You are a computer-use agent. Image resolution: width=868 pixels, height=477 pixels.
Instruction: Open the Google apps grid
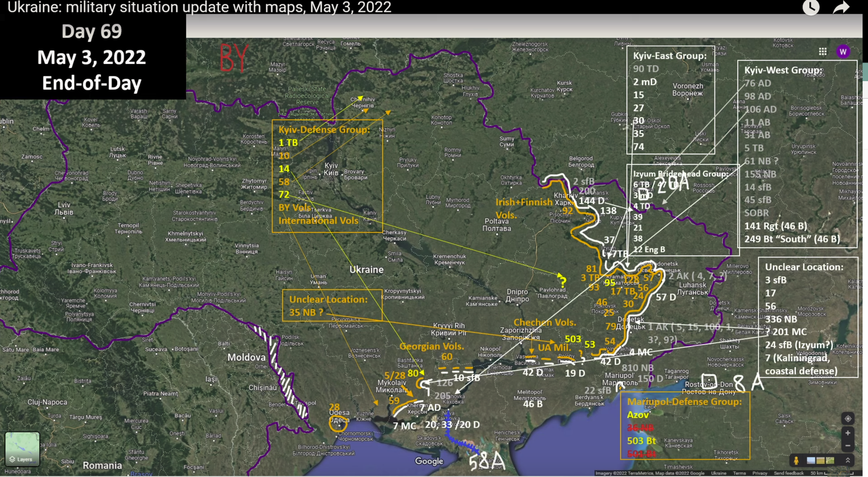(x=822, y=51)
